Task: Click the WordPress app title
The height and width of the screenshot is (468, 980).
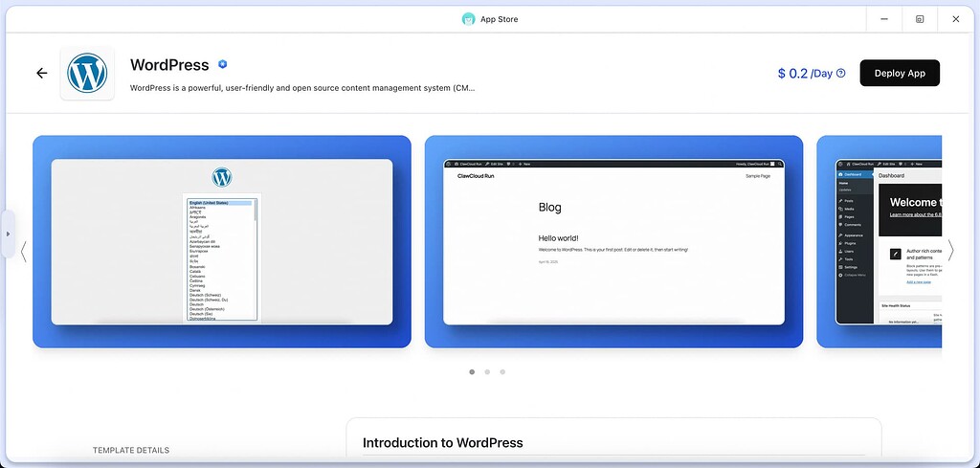Action: coord(169,65)
